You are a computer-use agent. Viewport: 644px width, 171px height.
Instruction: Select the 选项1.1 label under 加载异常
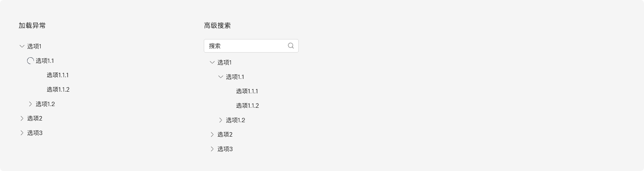(45, 61)
